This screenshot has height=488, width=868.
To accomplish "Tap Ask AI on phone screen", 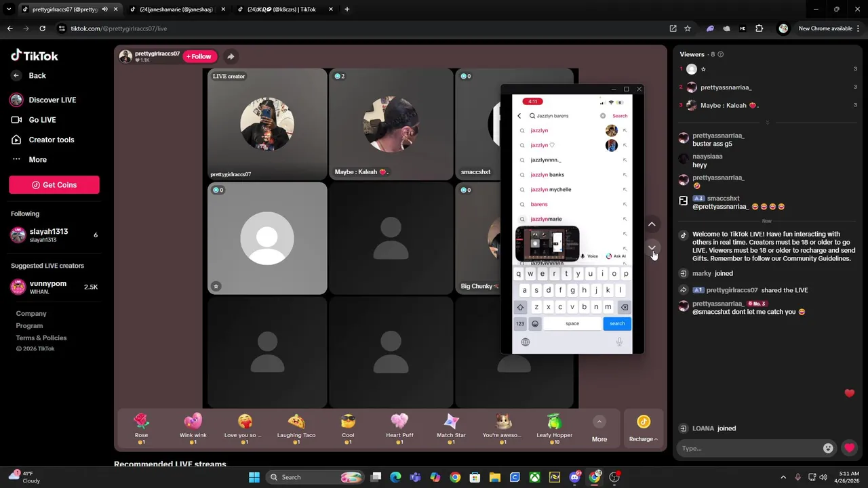I will coord(616,256).
